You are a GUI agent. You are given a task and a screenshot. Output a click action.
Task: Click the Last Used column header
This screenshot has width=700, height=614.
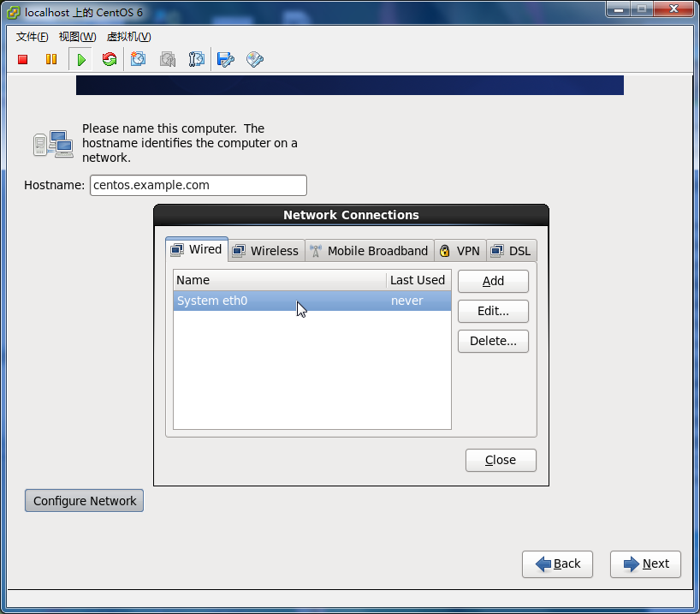tap(418, 280)
